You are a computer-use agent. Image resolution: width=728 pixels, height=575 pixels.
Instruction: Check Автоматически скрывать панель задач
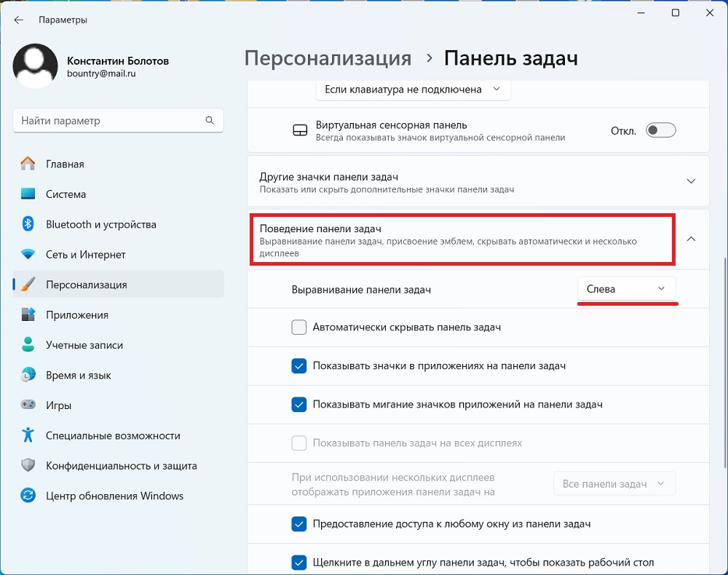[x=299, y=328]
